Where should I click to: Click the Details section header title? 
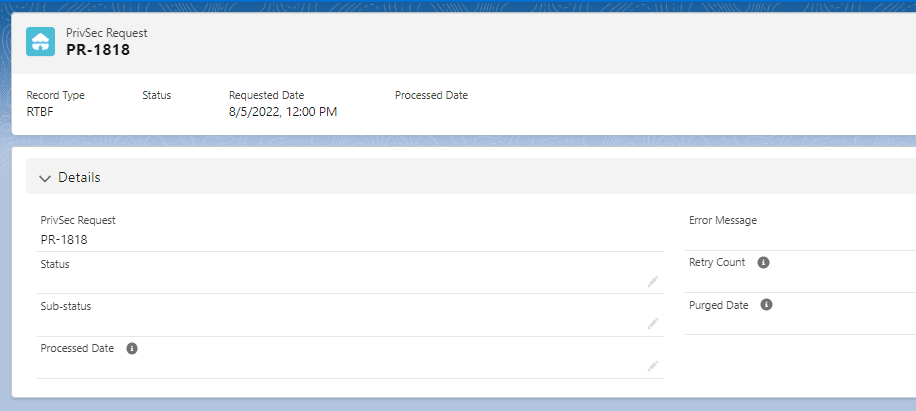tap(79, 177)
